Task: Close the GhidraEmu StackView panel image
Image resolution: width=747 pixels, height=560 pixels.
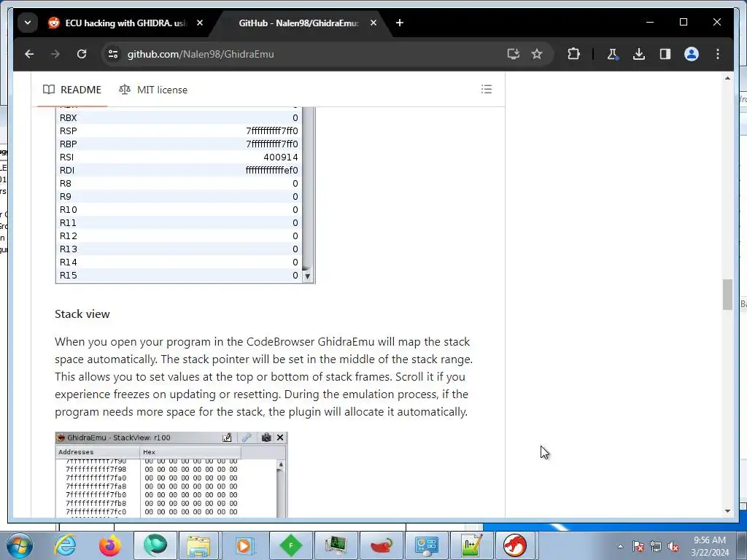Action: [x=280, y=437]
